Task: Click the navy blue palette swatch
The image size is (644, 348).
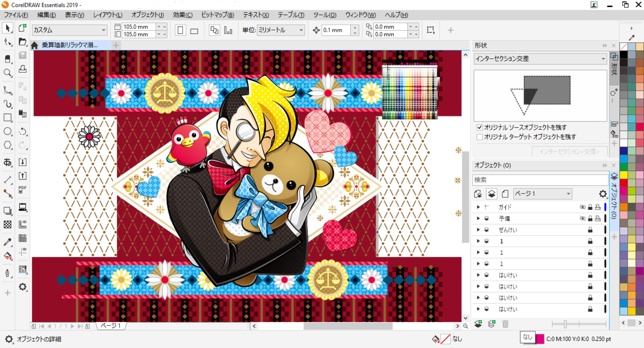Action: 624,151
